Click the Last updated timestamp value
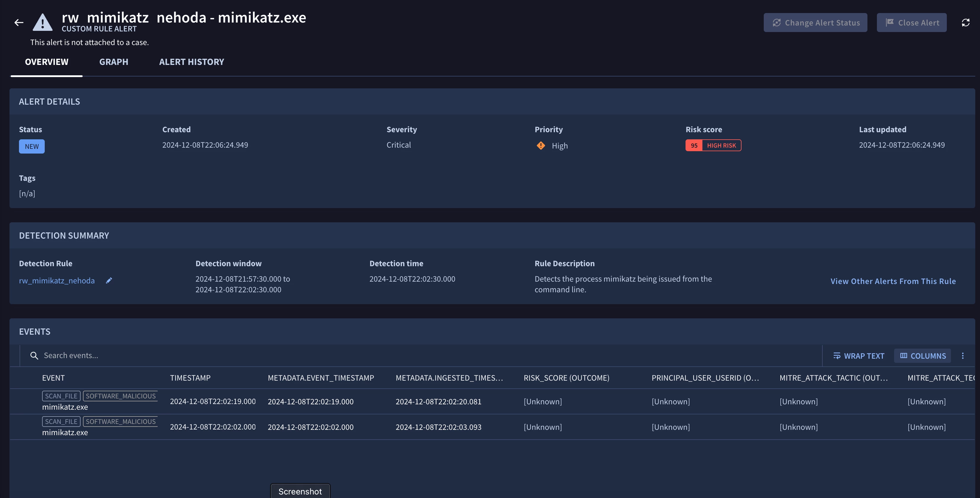 (x=901, y=145)
